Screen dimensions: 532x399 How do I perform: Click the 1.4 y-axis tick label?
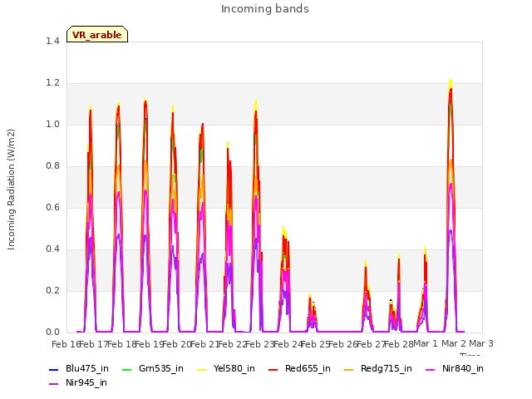click(x=52, y=42)
